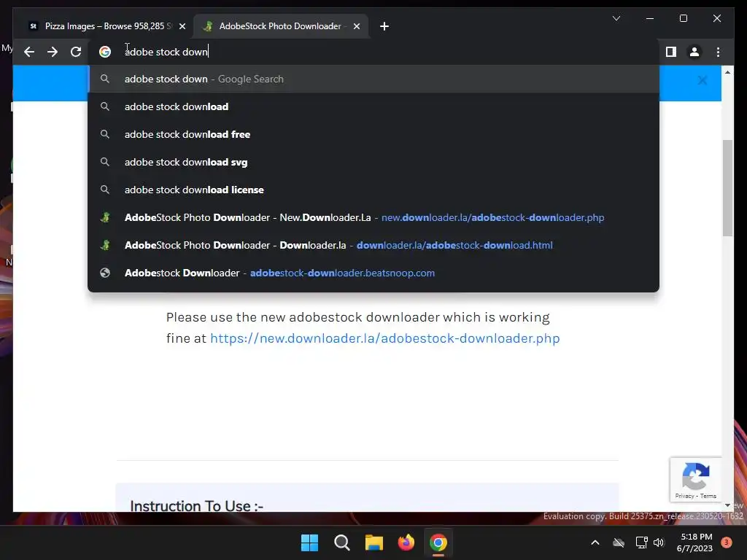Open the Downloader.la adobestock-download.html suggestion
Screen dimensions: 747x560
point(373,245)
